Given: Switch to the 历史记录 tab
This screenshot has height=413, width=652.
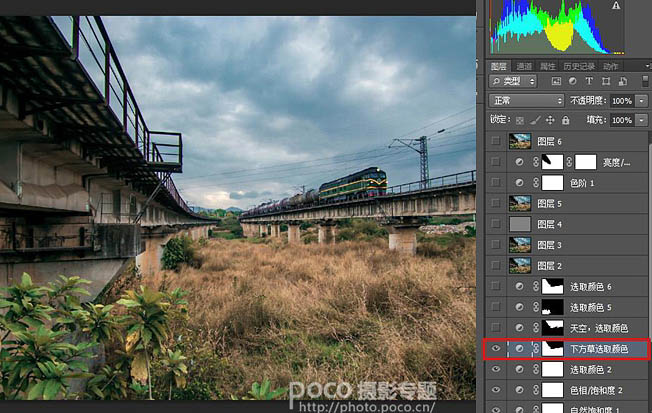Looking at the screenshot, I should [x=579, y=66].
